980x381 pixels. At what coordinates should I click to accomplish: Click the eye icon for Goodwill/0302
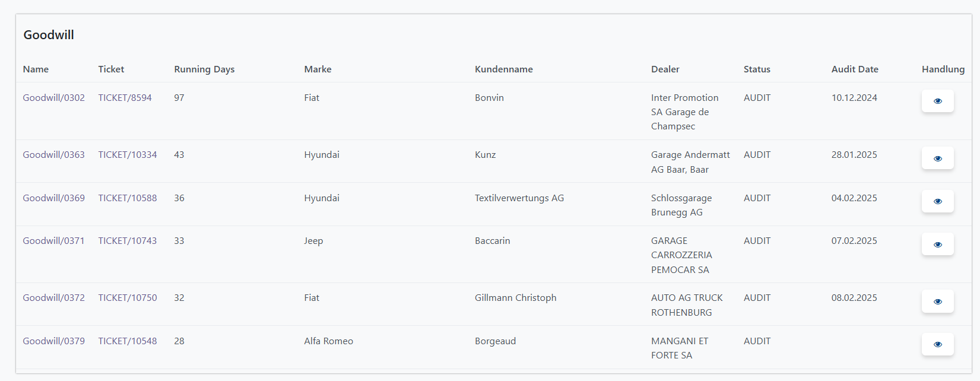[x=937, y=101]
